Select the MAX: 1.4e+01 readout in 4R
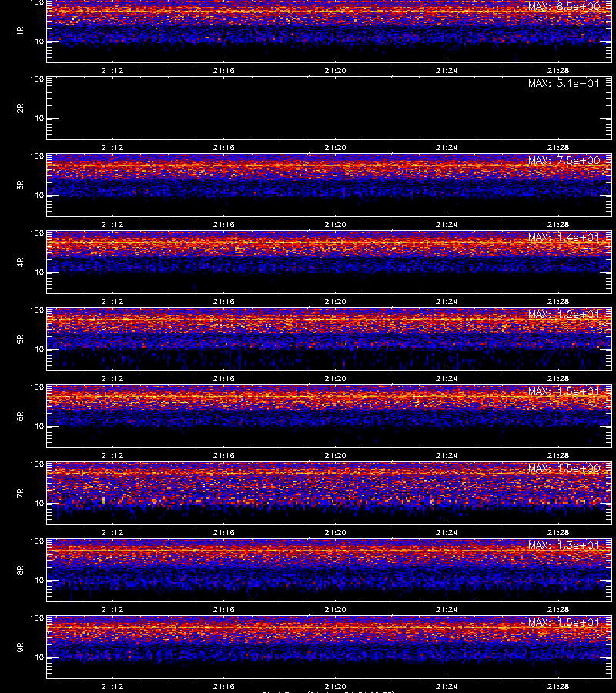The image size is (616, 693). coord(564,237)
